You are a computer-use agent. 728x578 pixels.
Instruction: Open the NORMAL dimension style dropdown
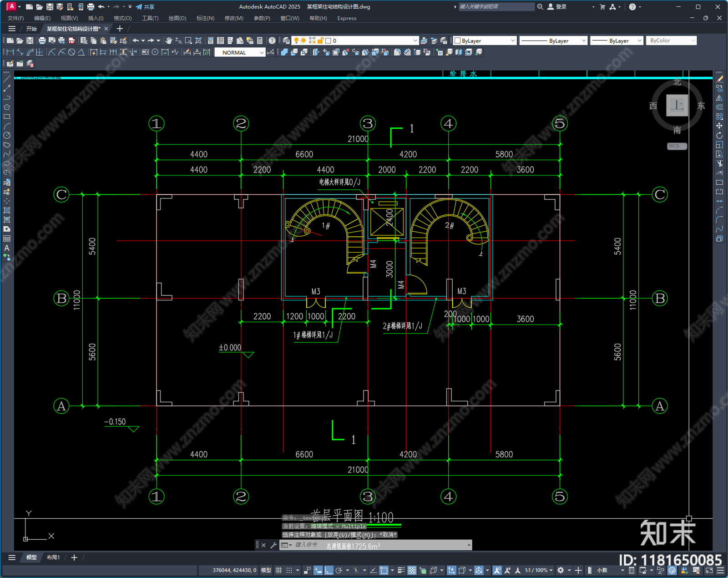click(240, 52)
